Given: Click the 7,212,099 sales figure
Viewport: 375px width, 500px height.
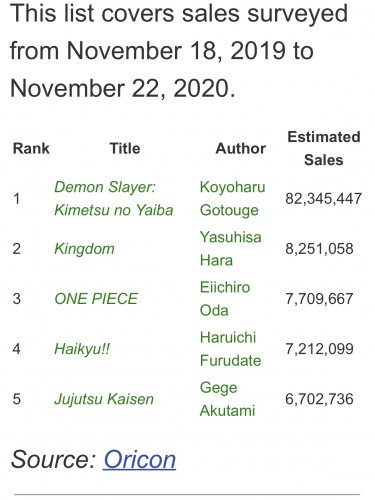Looking at the screenshot, I should (x=319, y=349).
